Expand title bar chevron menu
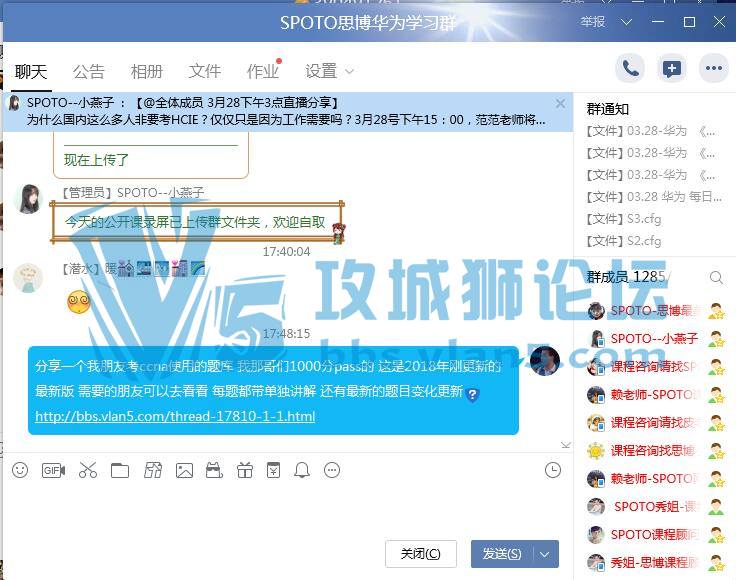 (626, 22)
